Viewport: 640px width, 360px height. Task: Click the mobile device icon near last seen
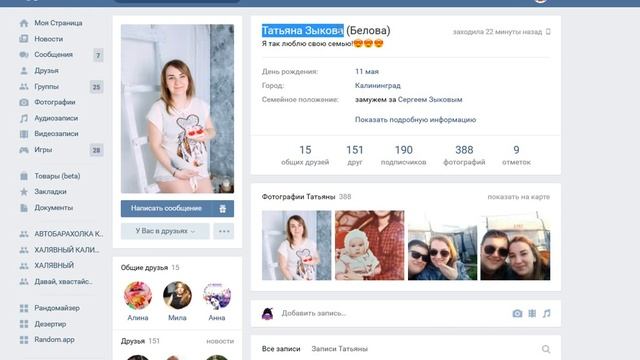click(x=548, y=31)
